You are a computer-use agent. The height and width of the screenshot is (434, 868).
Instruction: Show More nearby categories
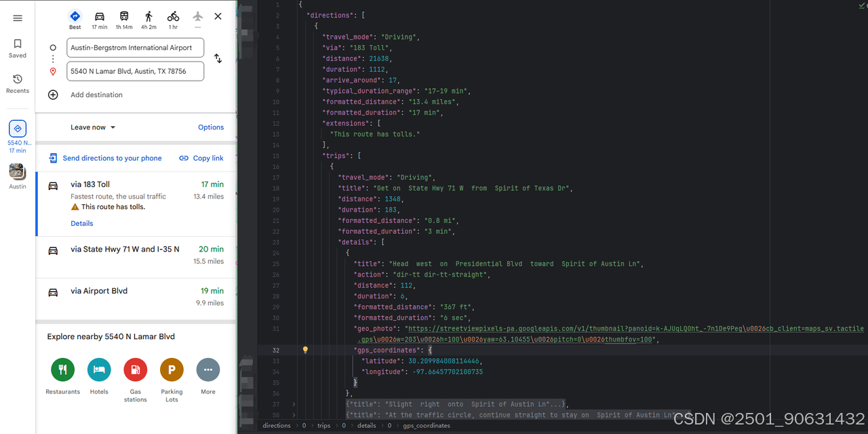tap(208, 377)
